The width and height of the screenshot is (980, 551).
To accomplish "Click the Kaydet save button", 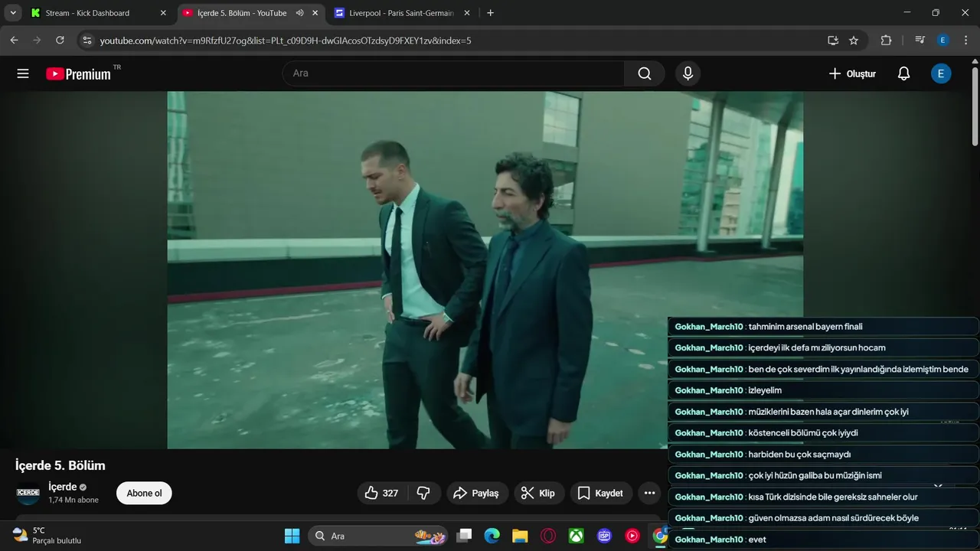I will tap(601, 493).
